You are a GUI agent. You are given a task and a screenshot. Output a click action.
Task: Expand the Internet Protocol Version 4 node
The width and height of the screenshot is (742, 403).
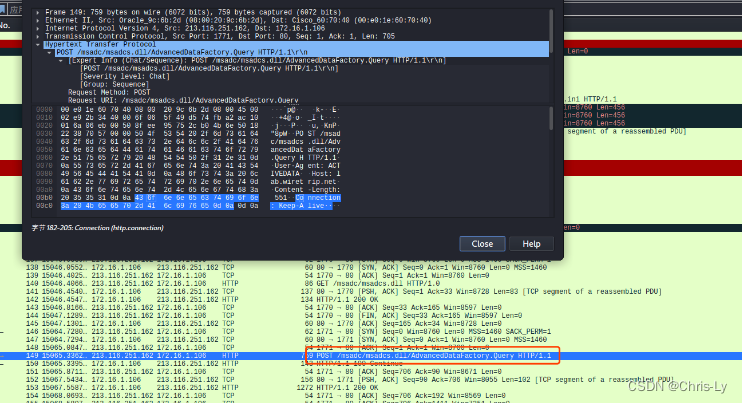click(38, 29)
